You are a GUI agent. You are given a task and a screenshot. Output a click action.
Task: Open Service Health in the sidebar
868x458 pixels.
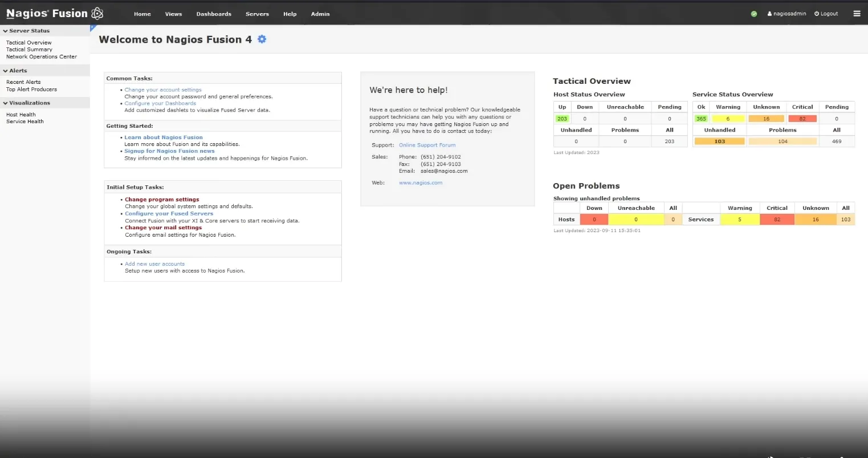pos(25,121)
